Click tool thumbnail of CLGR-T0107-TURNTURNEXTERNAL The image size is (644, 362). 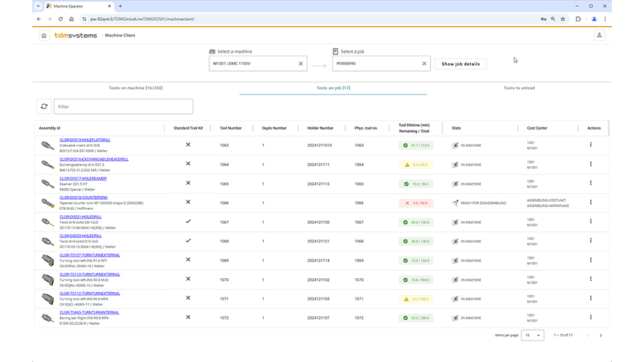[48, 260]
